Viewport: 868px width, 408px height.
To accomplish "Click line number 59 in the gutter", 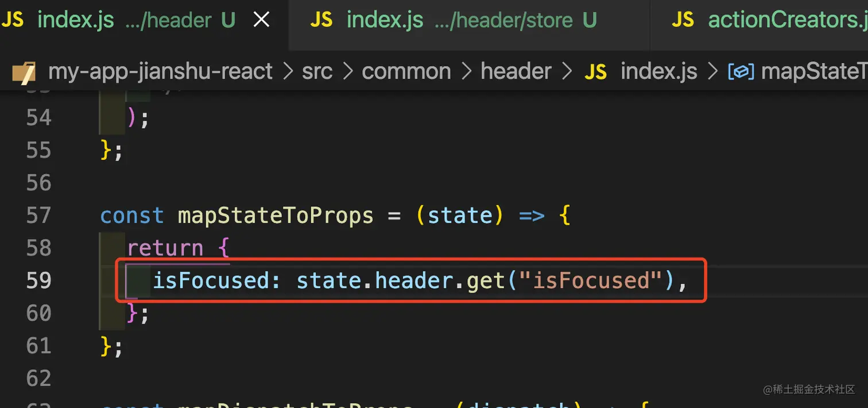I will [39, 280].
